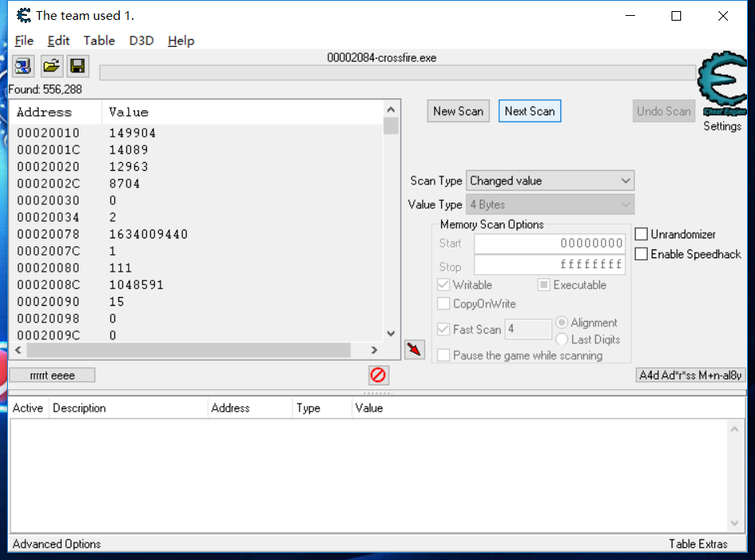Open the process list computer icon
Viewport: 755px width, 560px height.
pos(22,66)
